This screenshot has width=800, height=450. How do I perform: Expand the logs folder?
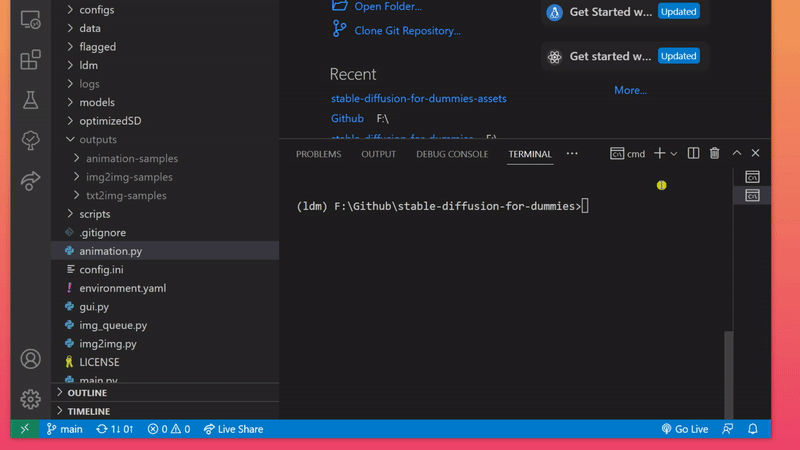(165, 84)
